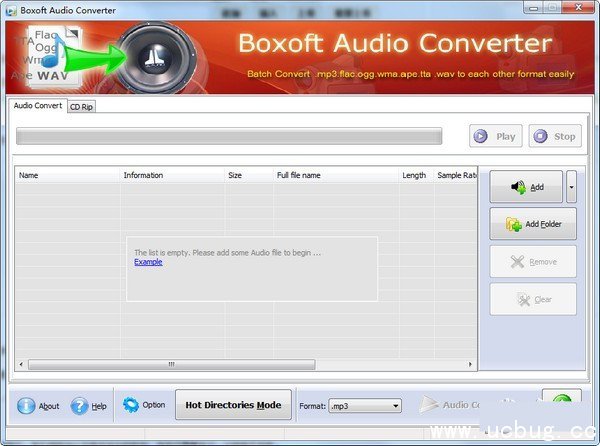Open the Example link
The width and height of the screenshot is (600, 446).
148,262
